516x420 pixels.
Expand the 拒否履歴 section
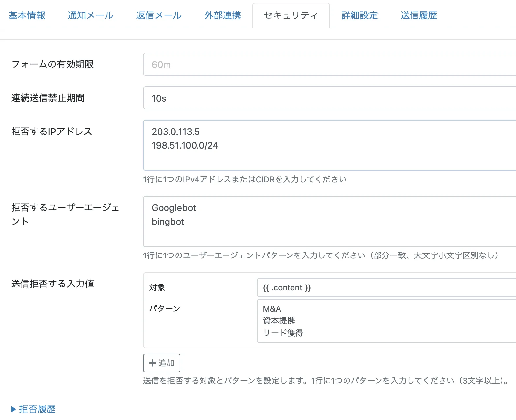pos(37,409)
